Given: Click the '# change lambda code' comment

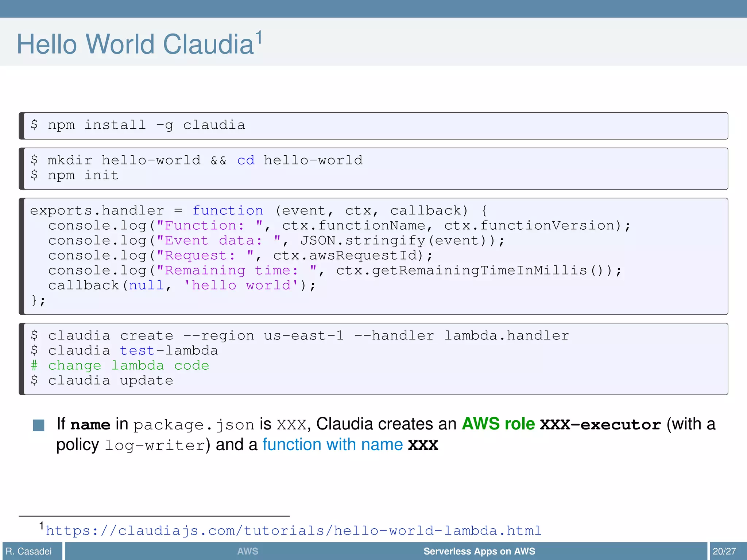Looking at the screenshot, I should coord(120,365).
